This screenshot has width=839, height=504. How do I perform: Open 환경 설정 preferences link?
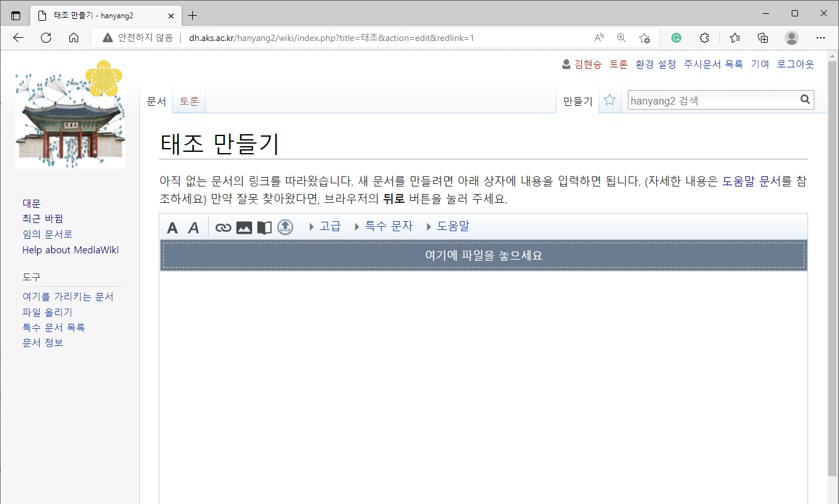tap(656, 64)
